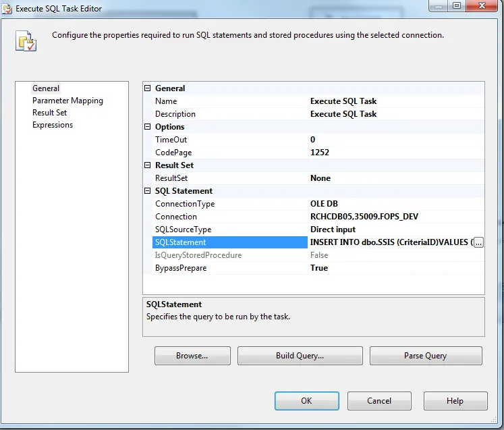Viewport: 504px width, 430px height.
Task: Click the window maximize button
Action: [457, 6]
